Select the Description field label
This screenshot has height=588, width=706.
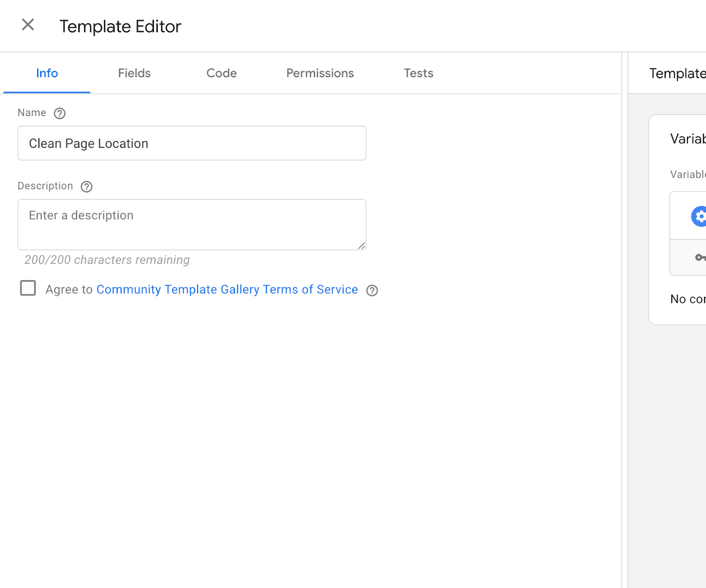tap(45, 186)
